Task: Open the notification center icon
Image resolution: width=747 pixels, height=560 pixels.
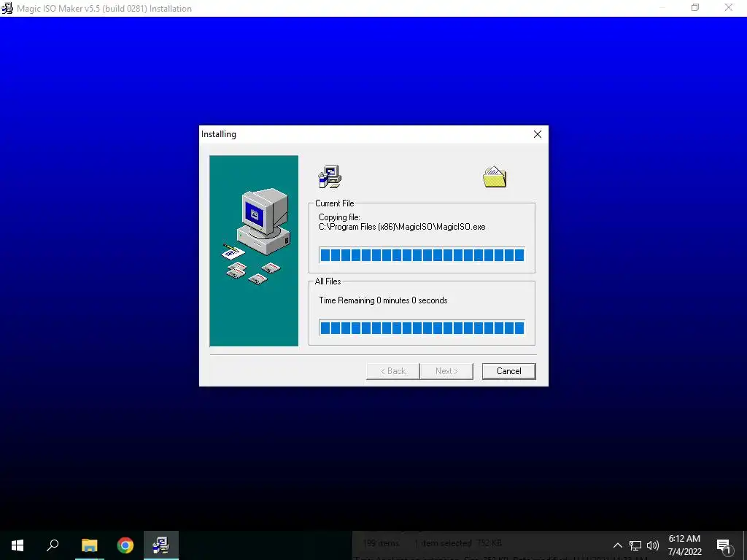Action: coord(724,545)
